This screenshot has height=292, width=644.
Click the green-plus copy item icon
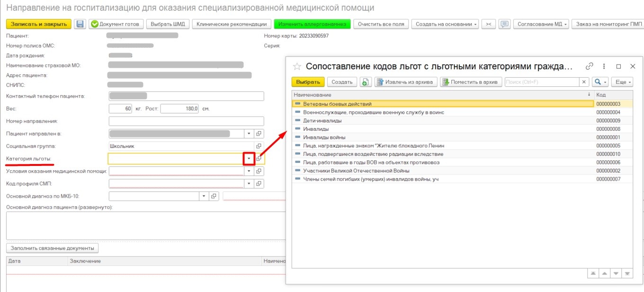pos(366,82)
